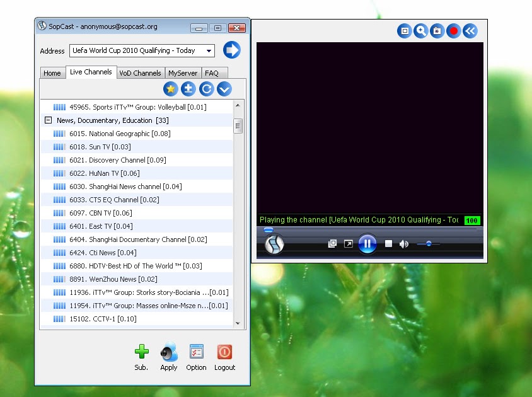Click the star Favorites icon
This screenshot has height=397, width=532.
[x=170, y=89]
